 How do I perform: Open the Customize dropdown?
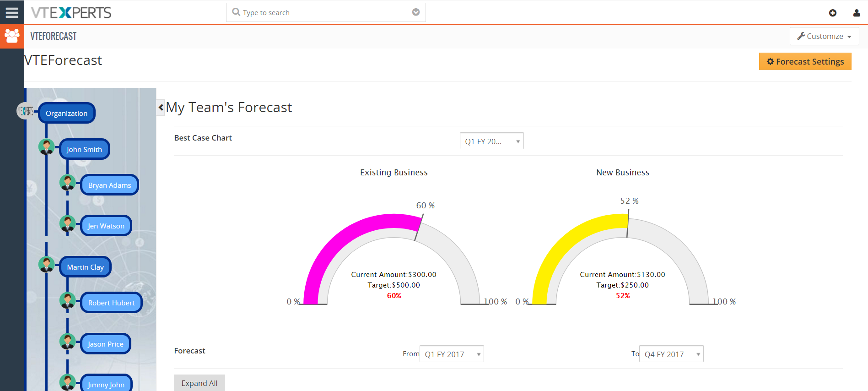tap(824, 36)
